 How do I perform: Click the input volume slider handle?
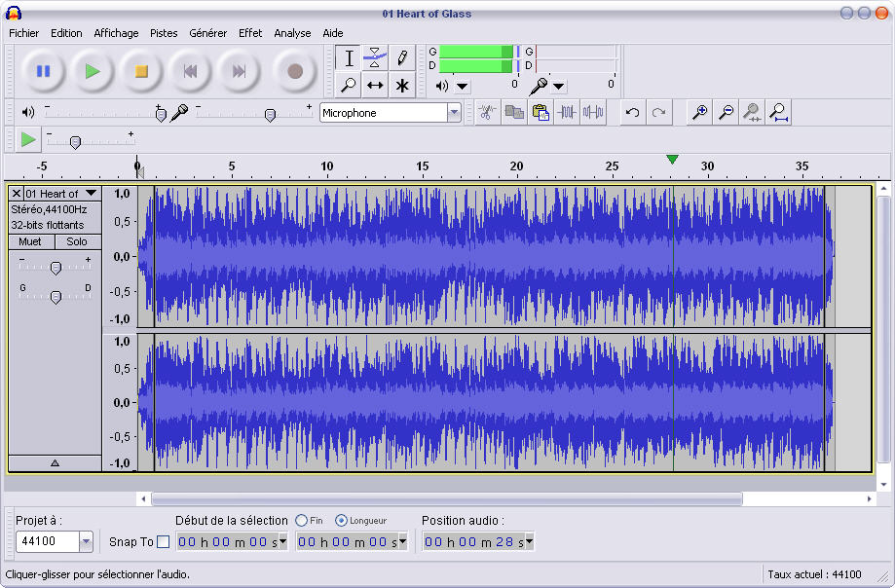click(x=270, y=115)
